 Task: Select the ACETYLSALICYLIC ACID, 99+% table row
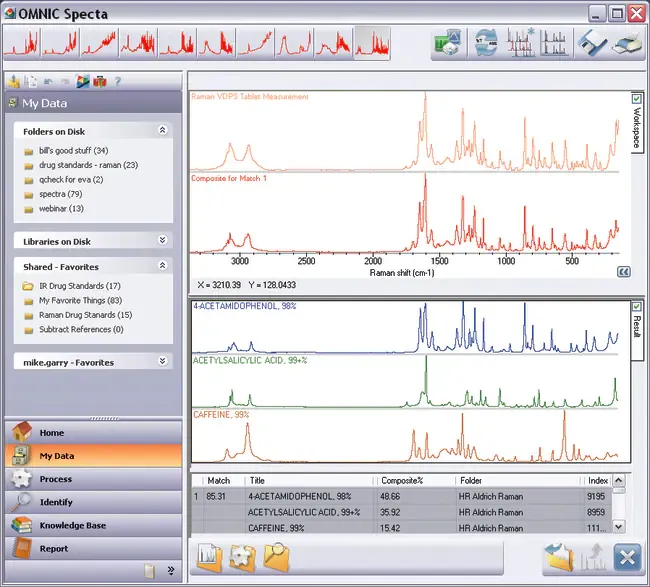(x=401, y=512)
